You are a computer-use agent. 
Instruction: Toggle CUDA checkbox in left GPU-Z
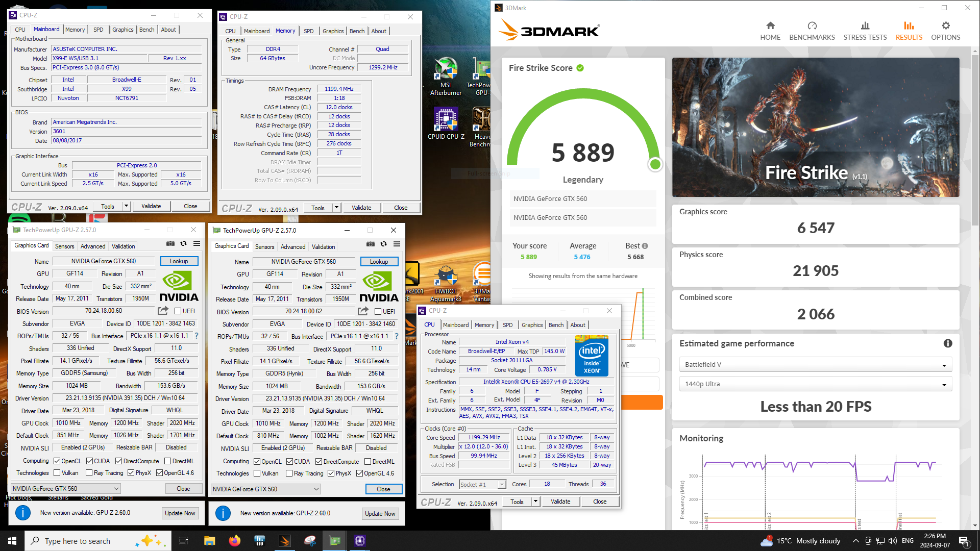pos(89,461)
